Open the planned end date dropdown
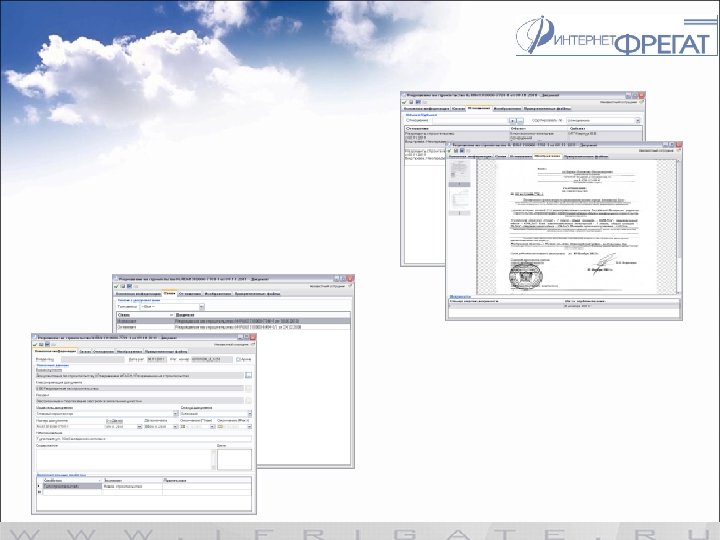This screenshot has height=540, width=720. tap(212, 427)
